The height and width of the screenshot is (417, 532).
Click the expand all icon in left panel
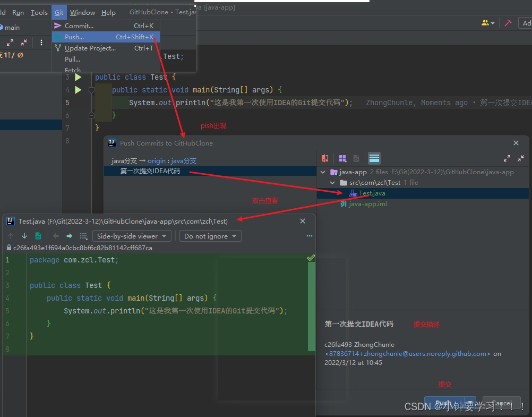tap(10, 42)
